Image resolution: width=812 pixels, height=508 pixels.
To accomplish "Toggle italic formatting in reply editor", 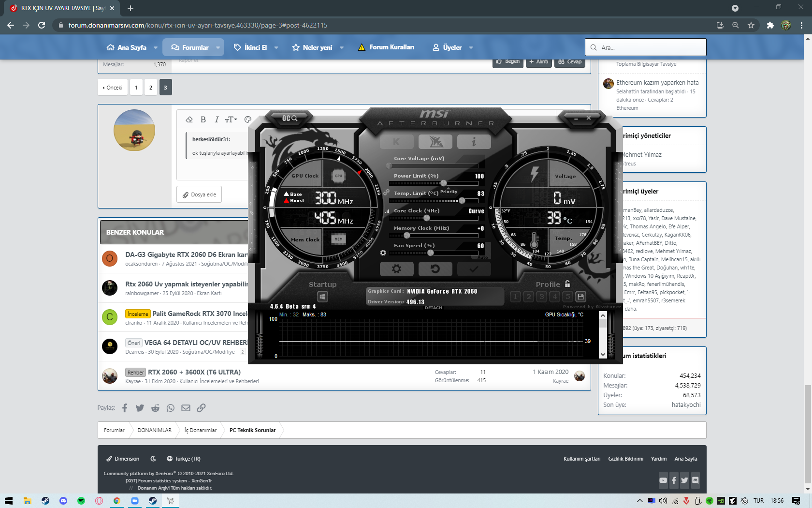I will (x=217, y=120).
